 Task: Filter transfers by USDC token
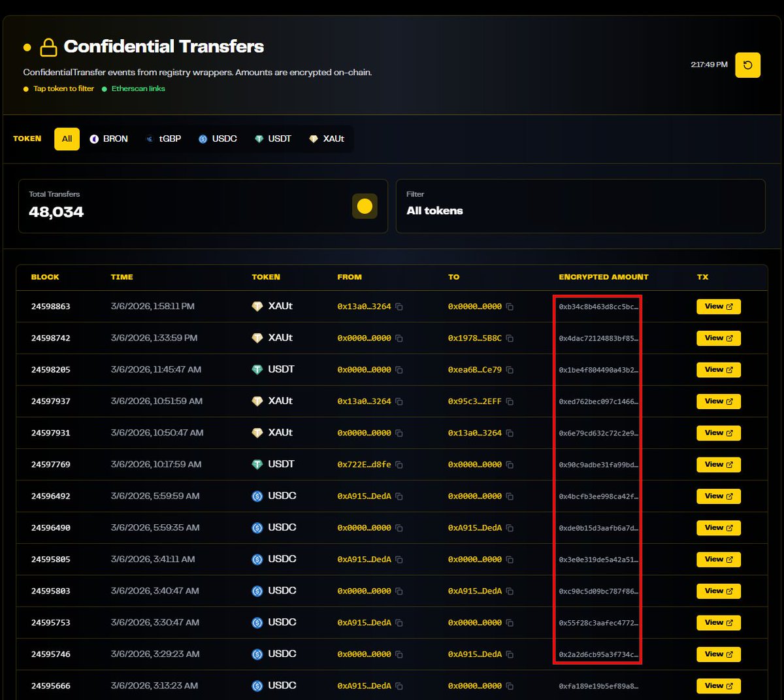(x=218, y=139)
